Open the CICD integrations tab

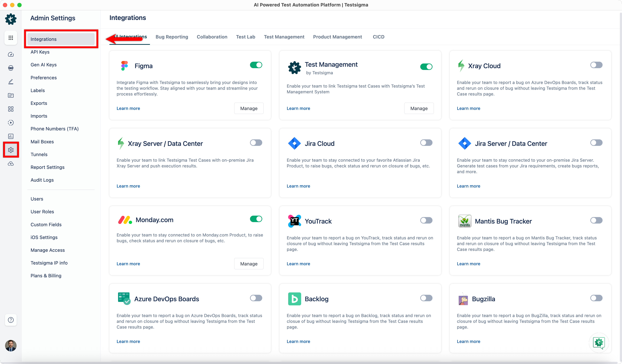point(379,37)
